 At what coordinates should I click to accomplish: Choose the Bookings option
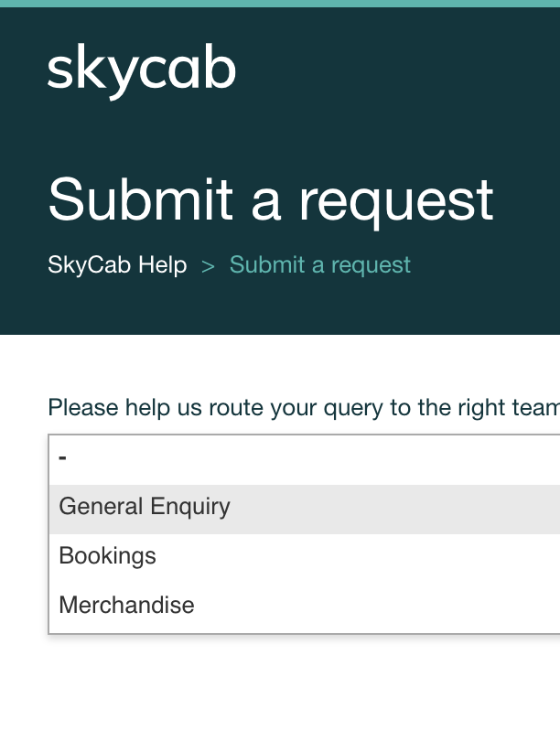click(x=107, y=556)
